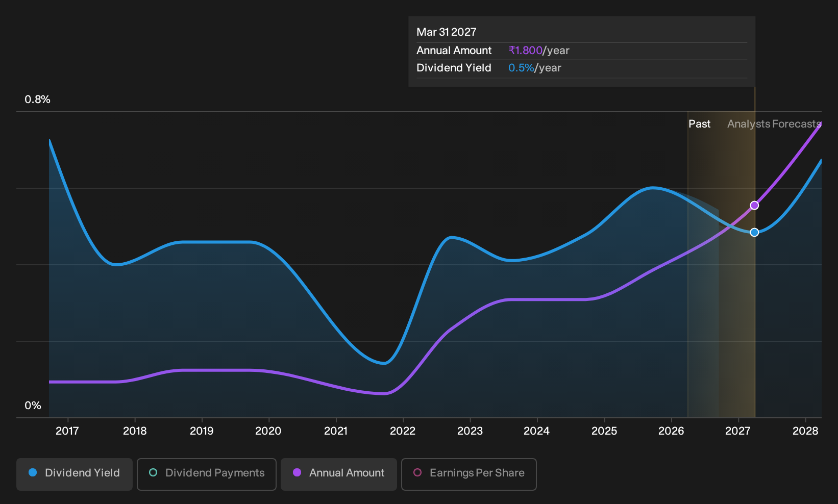Click the ₹1.800/year Annual Amount tooltip value
The image size is (838, 504).
(x=539, y=51)
